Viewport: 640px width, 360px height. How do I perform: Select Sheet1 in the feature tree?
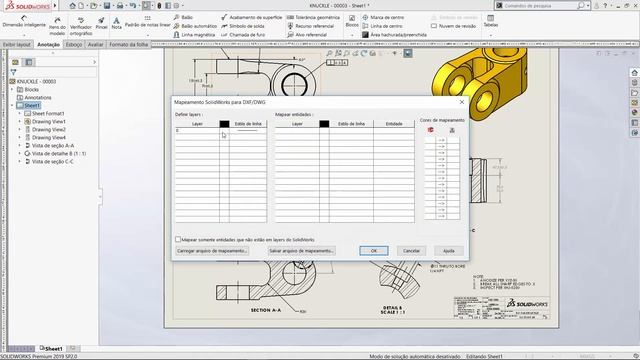click(32, 105)
